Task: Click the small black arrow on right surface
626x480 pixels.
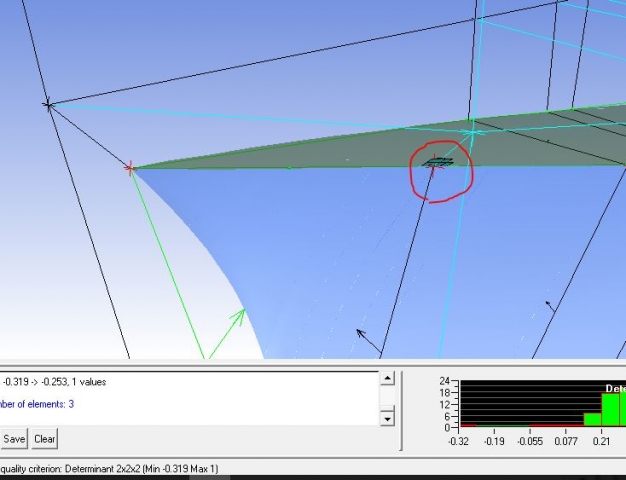Action: (x=548, y=302)
